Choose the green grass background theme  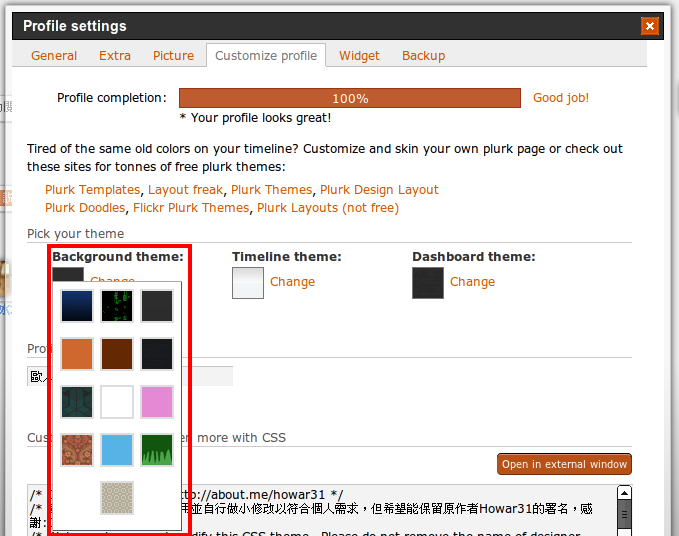point(157,450)
